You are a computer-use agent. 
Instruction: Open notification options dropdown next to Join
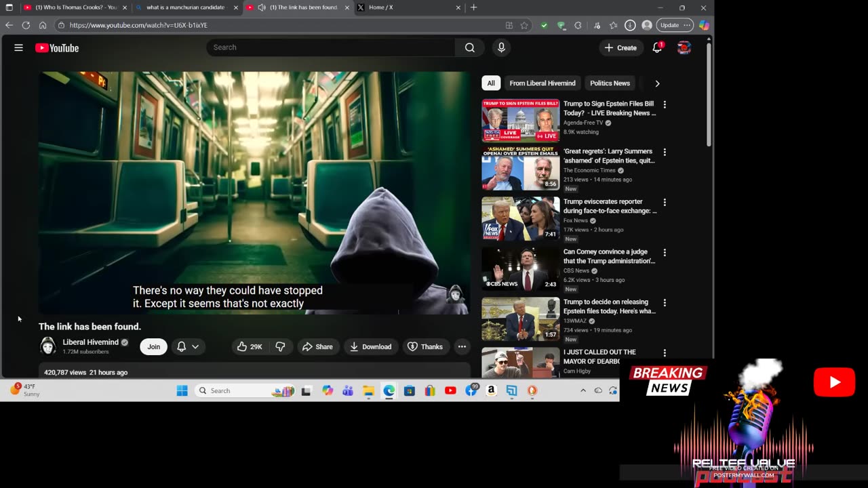click(x=188, y=346)
